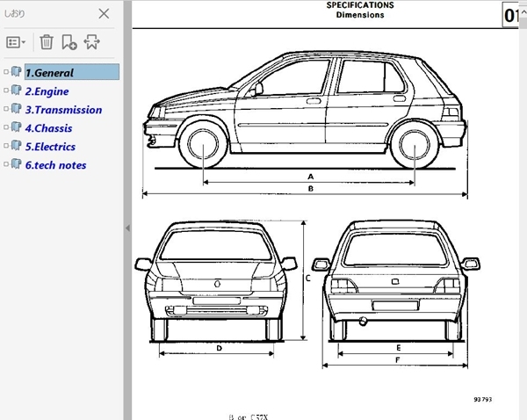527x420 pixels.
Task: Click the bookmark icon beside 3.Transmission
Action: click(x=17, y=110)
